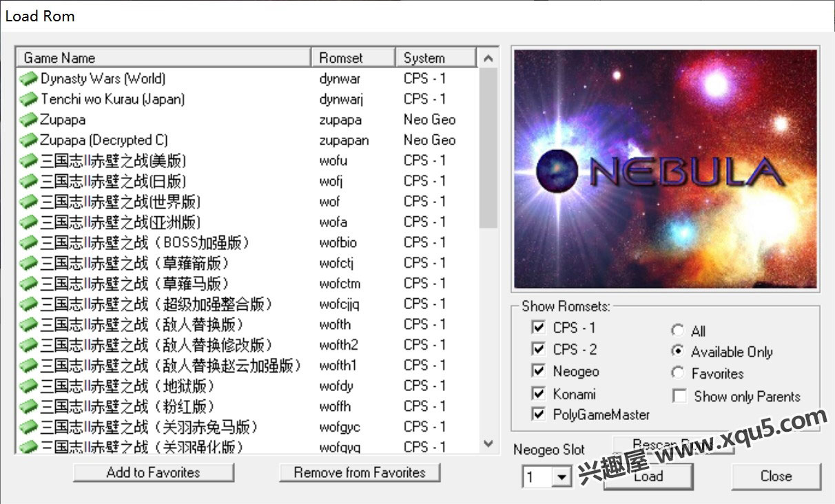Select the 'wofu' romset cell
The image size is (835, 504).
pyautogui.click(x=333, y=161)
